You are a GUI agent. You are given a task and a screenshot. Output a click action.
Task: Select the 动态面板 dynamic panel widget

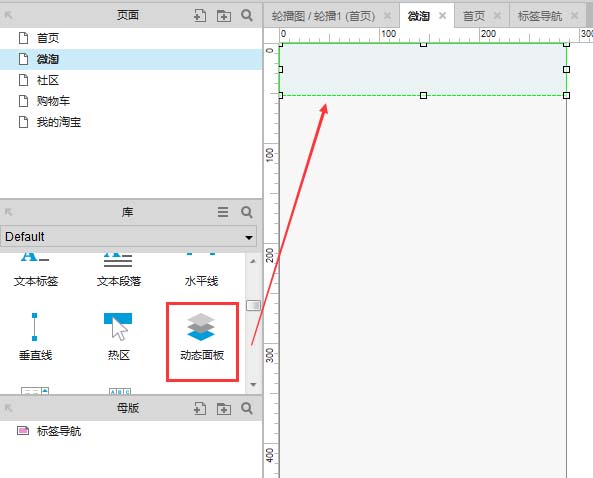pos(202,337)
